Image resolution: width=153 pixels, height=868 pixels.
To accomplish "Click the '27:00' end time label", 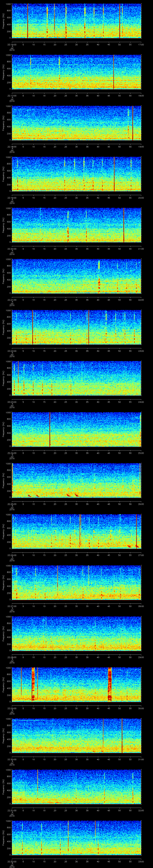I will [x=141, y=555].
